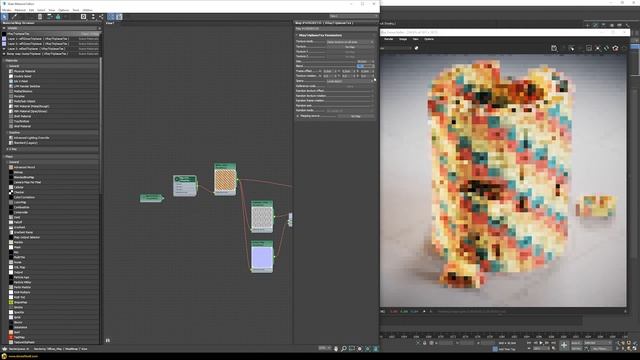Click the white circle channel icon in frame buffer
Screen dimensions: 640x360
416,48
